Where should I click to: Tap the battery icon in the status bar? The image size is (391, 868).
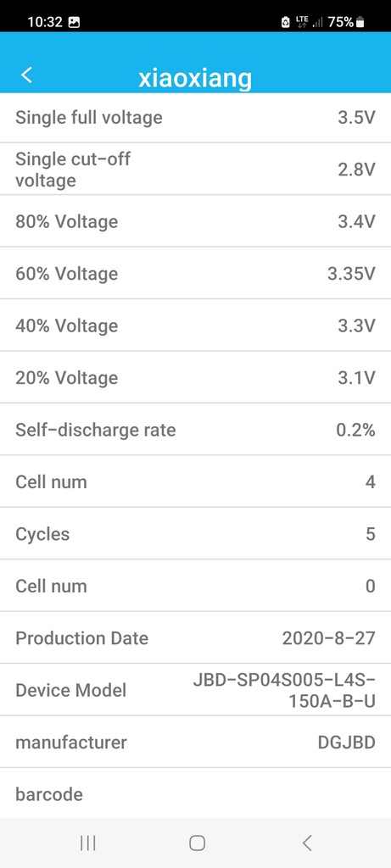360,22
